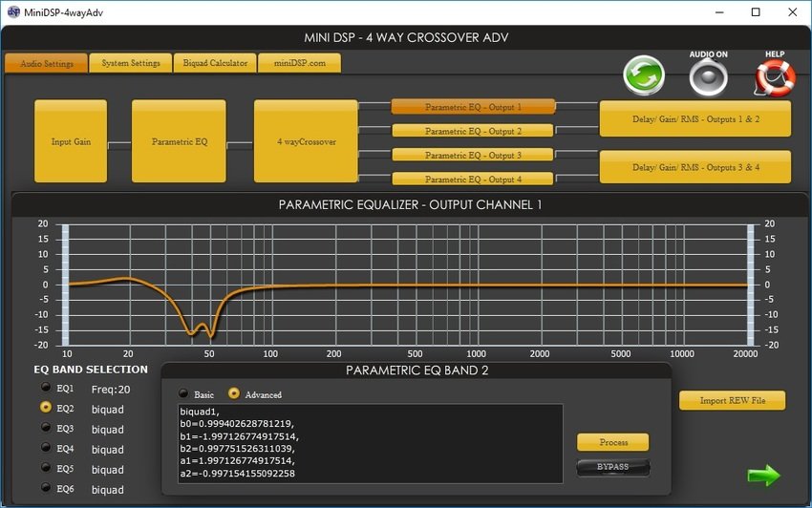Open the Biquad Calculator tab

[215, 63]
